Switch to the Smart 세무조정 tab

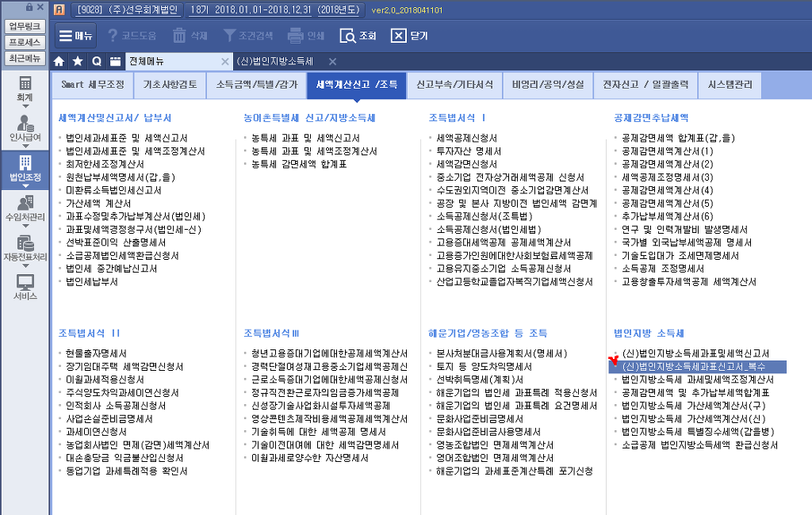click(x=93, y=85)
